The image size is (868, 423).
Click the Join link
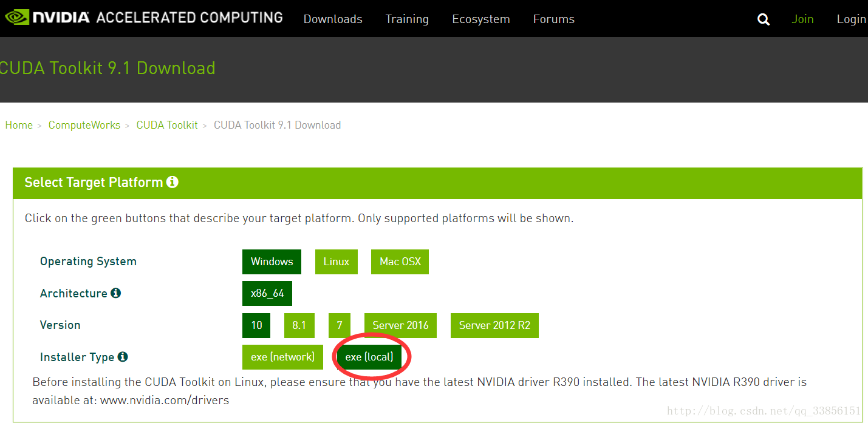click(x=802, y=19)
